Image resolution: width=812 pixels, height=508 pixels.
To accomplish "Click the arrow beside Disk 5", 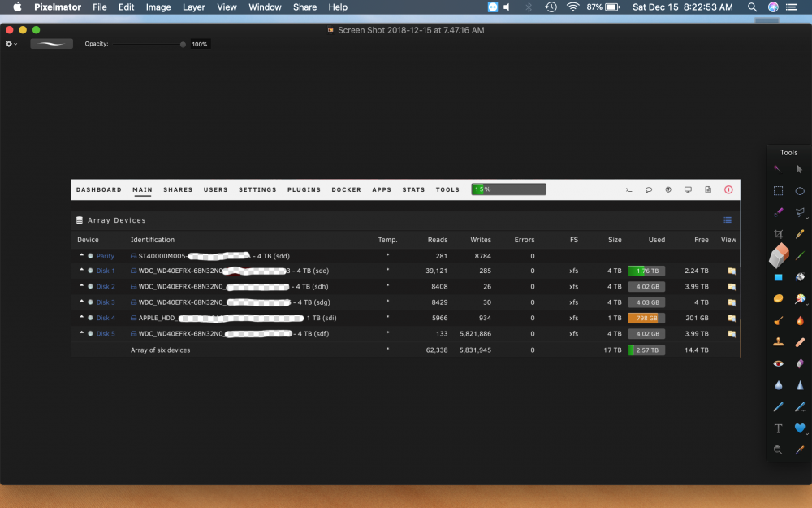I will 81,332.
